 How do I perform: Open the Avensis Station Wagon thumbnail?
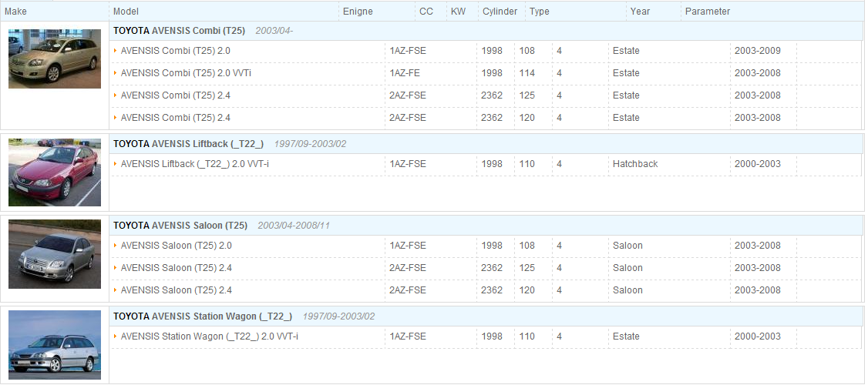[55, 345]
